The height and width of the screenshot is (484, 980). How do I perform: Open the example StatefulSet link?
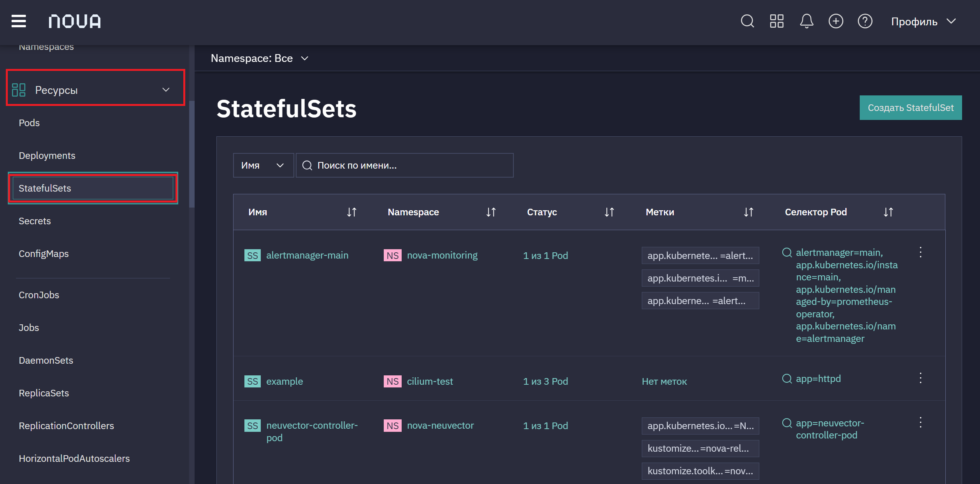tap(285, 381)
